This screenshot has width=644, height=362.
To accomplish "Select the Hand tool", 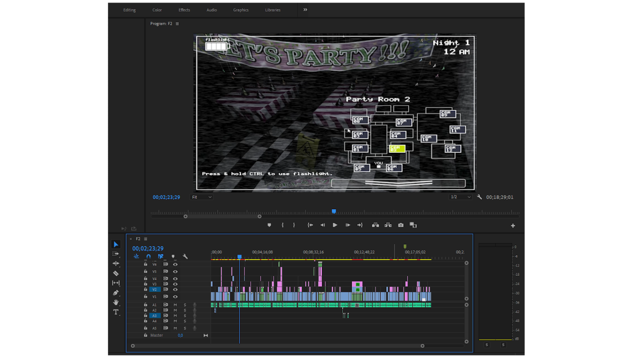I will pyautogui.click(x=116, y=302).
